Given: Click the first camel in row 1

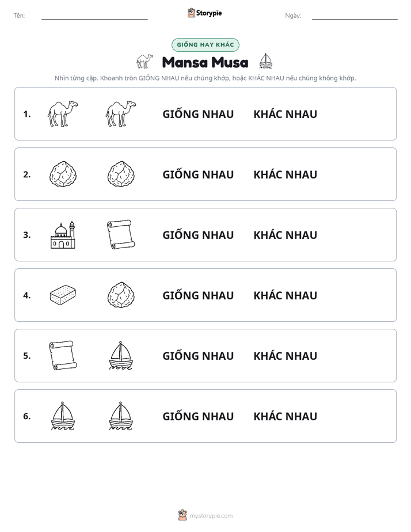Looking at the screenshot, I should [63, 113].
